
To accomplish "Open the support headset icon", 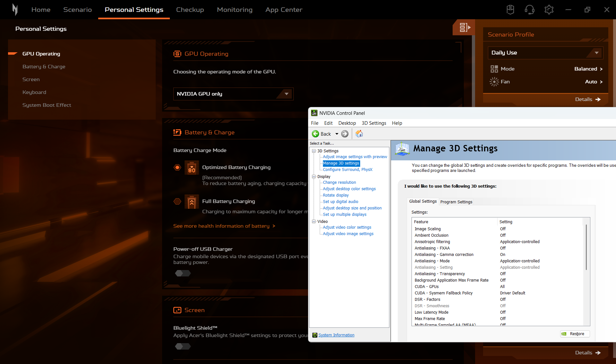I will 530,10.
